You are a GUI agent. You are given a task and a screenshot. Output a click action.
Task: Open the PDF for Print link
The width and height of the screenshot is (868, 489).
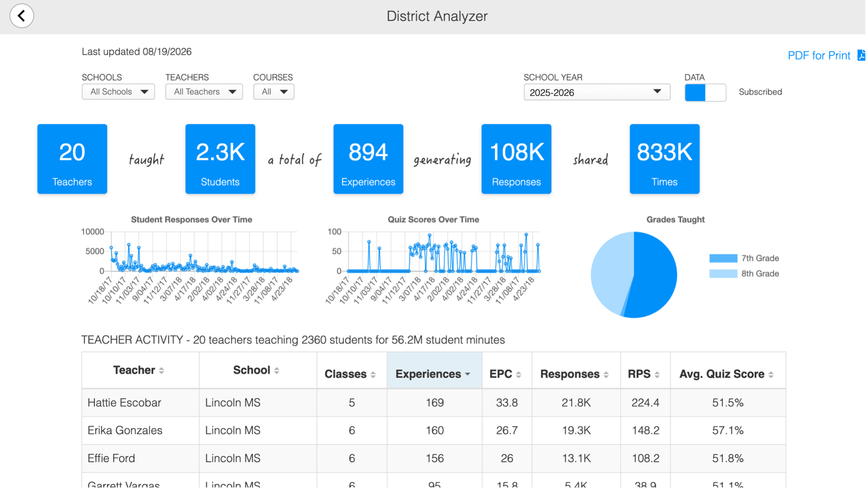[819, 56]
